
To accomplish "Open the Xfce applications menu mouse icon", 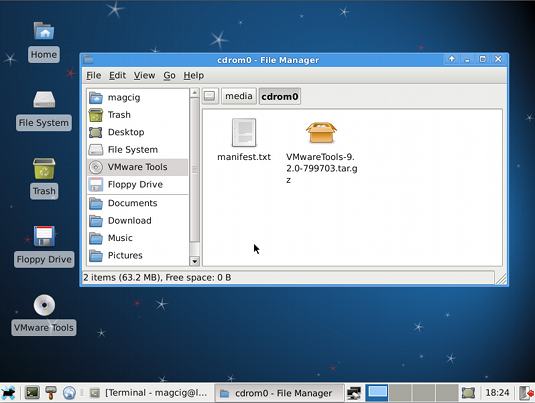I will pyautogui.click(x=8, y=393).
